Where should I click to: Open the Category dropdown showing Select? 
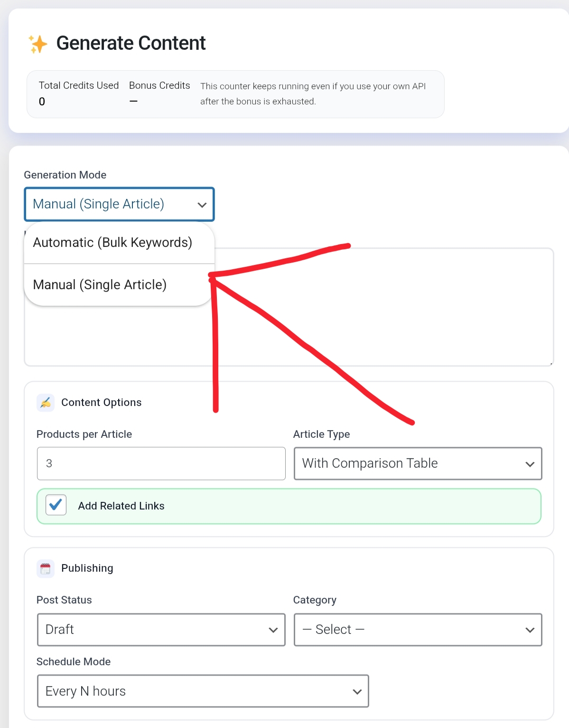(x=418, y=630)
